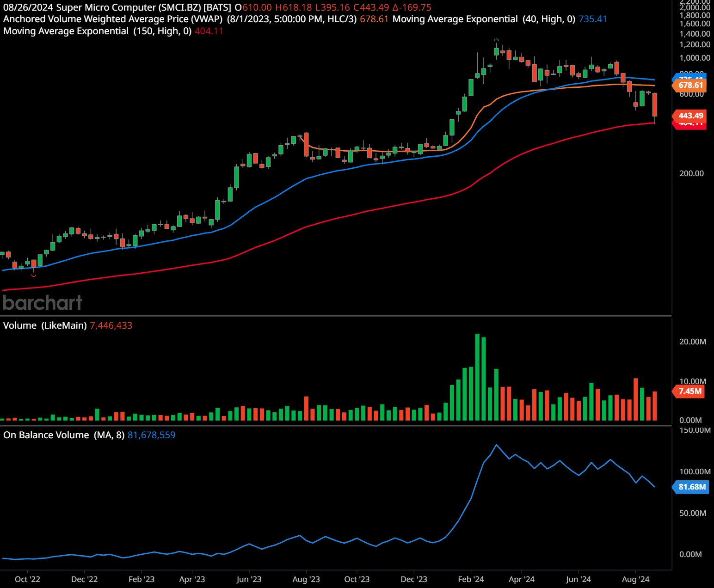Click the 0.00M volume axis label
This screenshot has width=714, height=588.
690,420
